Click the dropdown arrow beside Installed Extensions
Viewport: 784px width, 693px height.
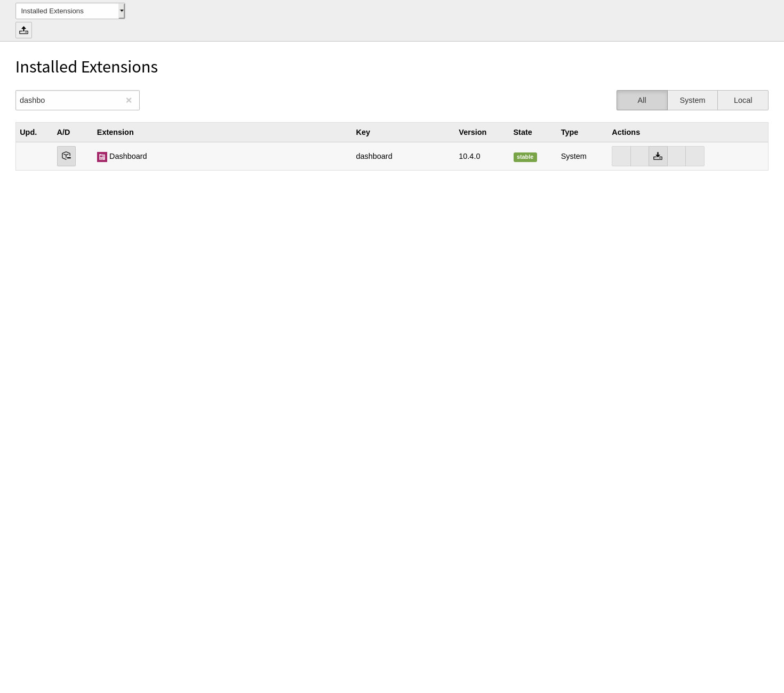(x=122, y=11)
